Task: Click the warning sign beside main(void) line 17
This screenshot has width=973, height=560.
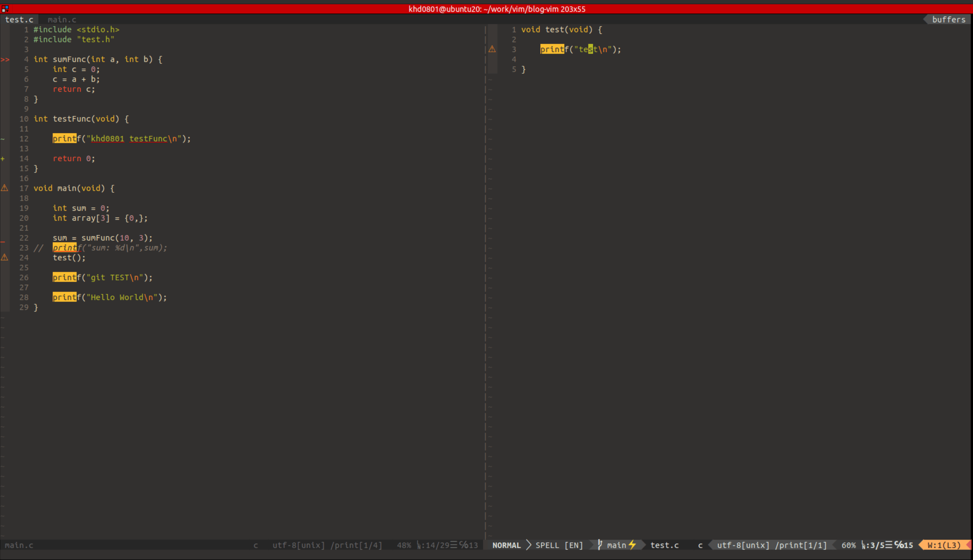Action: [x=4, y=188]
